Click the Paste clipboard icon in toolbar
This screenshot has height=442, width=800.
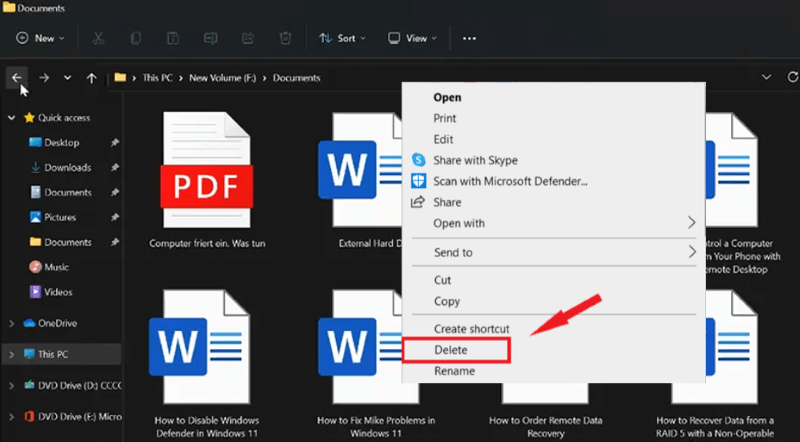click(x=173, y=38)
